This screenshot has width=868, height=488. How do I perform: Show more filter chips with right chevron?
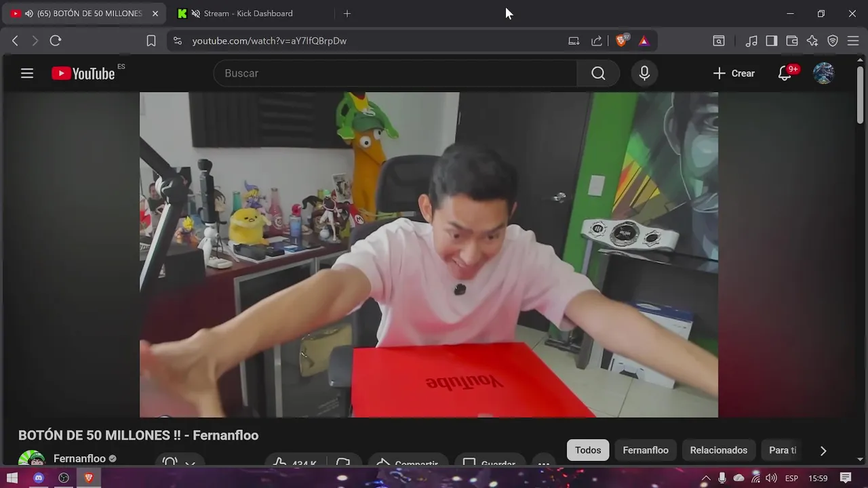coord(823,451)
